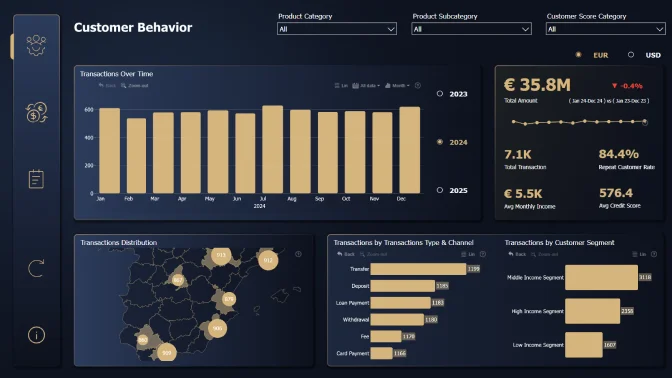
Task: Select the 2025 year radio button
Action: 440,190
